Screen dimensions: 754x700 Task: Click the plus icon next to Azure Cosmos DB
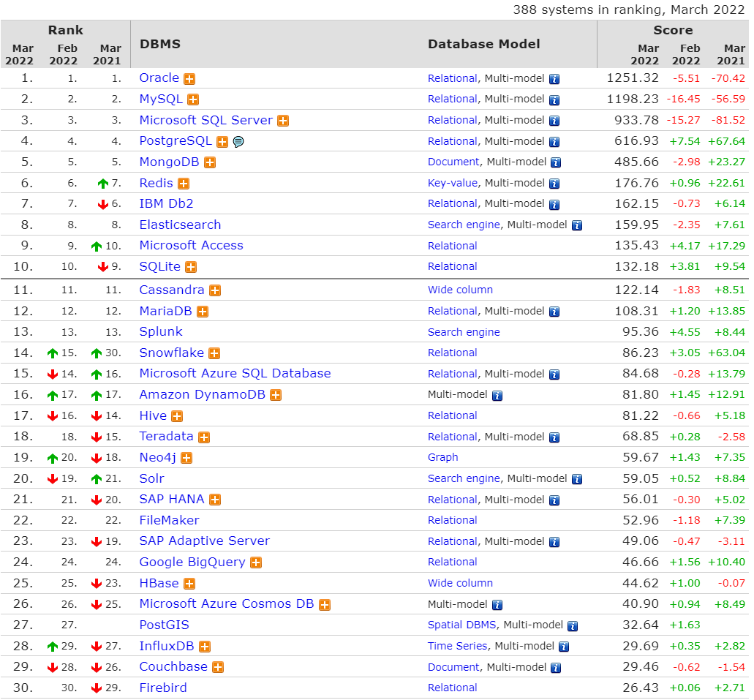(325, 605)
